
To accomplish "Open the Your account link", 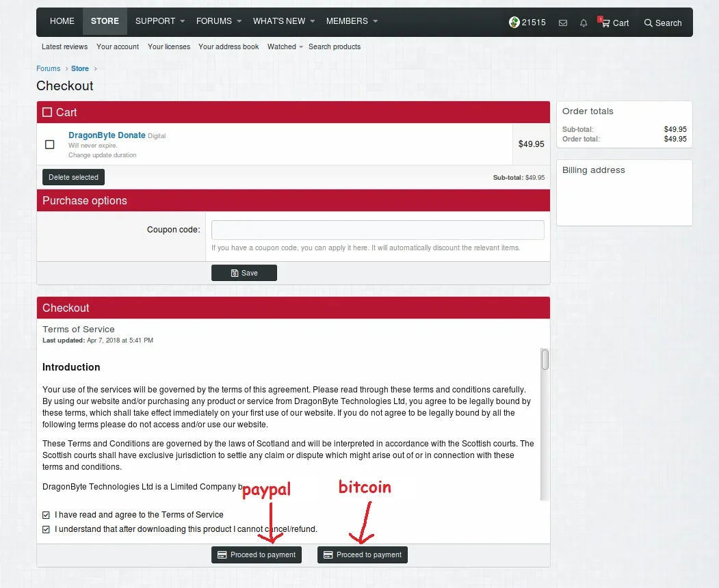I will click(118, 46).
